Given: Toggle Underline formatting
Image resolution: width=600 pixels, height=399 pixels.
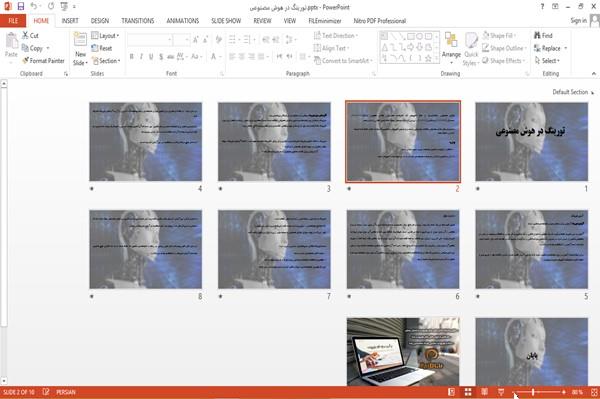Looking at the screenshot, I should [x=151, y=57].
